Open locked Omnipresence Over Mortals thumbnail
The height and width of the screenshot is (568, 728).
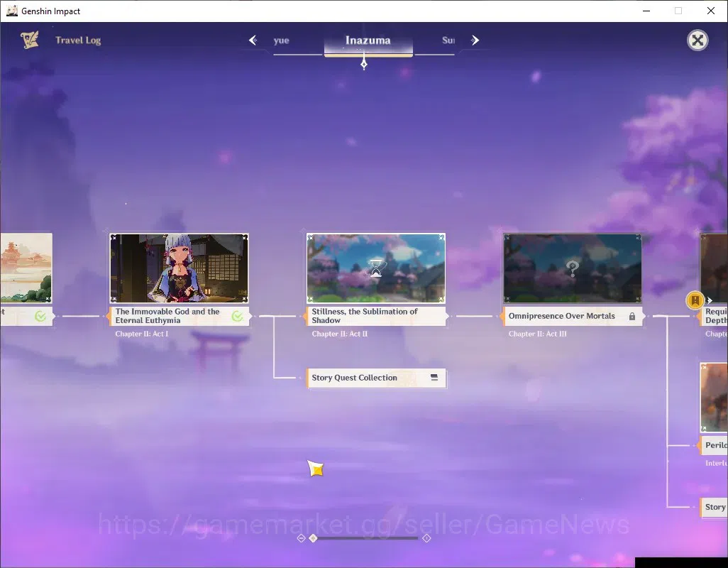pyautogui.click(x=573, y=268)
